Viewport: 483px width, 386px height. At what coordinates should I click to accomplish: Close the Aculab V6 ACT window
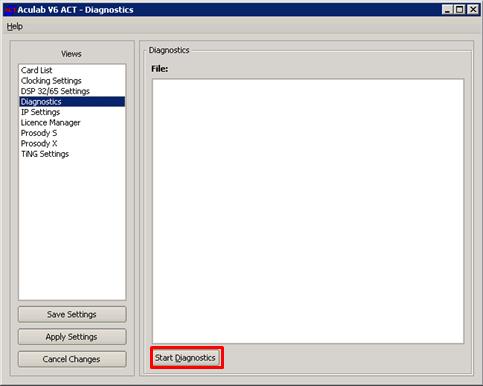473,10
